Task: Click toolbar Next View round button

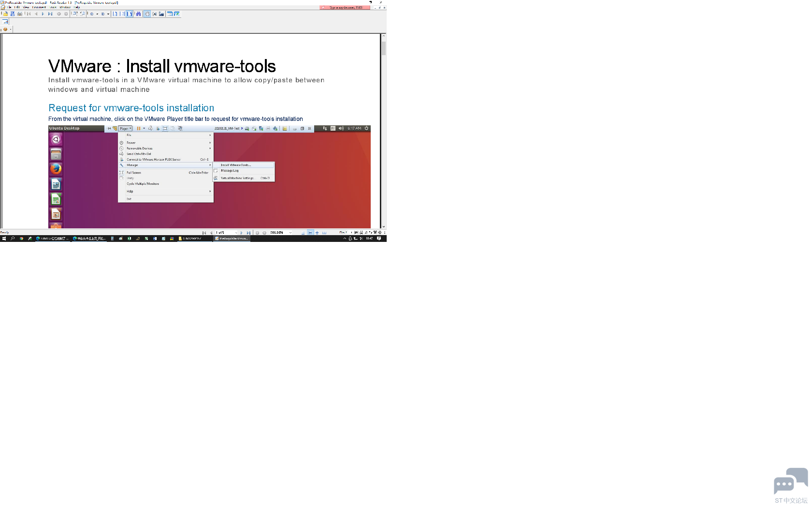Action: click(x=66, y=14)
